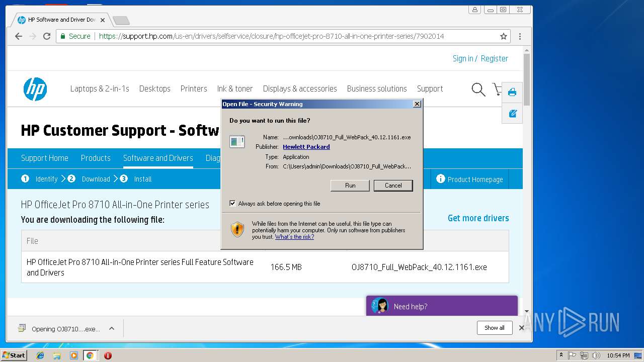Click Show all downloads button
This screenshot has height=362, width=644.
click(x=495, y=328)
